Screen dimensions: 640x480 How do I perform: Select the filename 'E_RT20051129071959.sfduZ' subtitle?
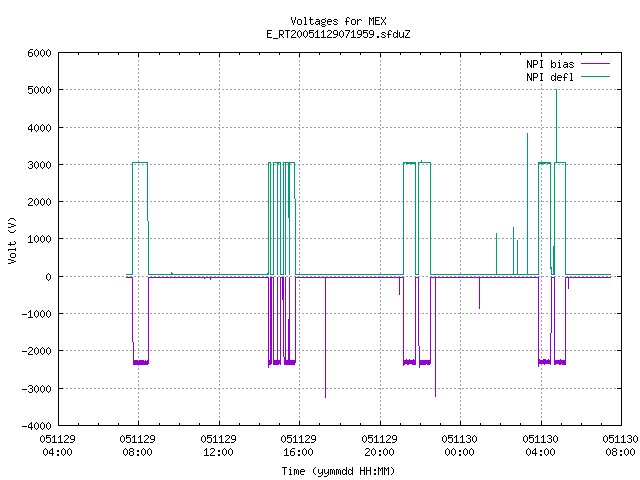[338, 34]
